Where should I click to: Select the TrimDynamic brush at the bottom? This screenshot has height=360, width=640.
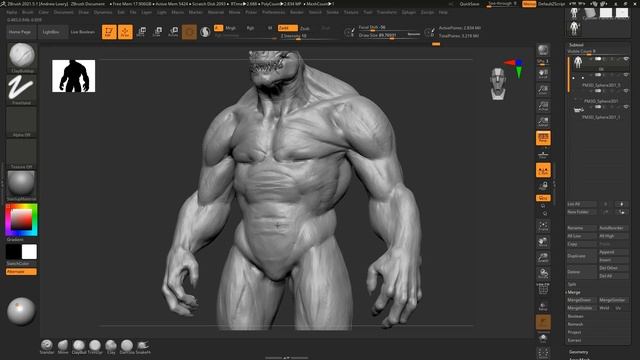tap(95, 346)
